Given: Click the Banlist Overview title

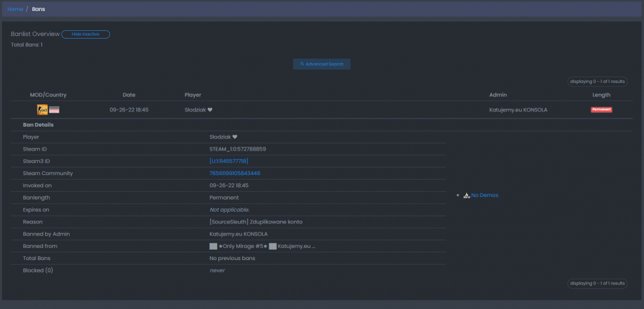Looking at the screenshot, I should pyautogui.click(x=35, y=34).
